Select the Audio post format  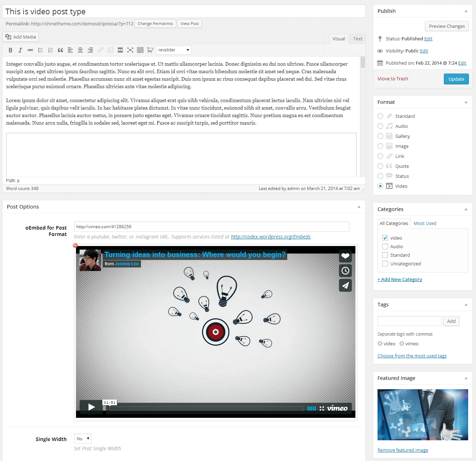point(380,126)
